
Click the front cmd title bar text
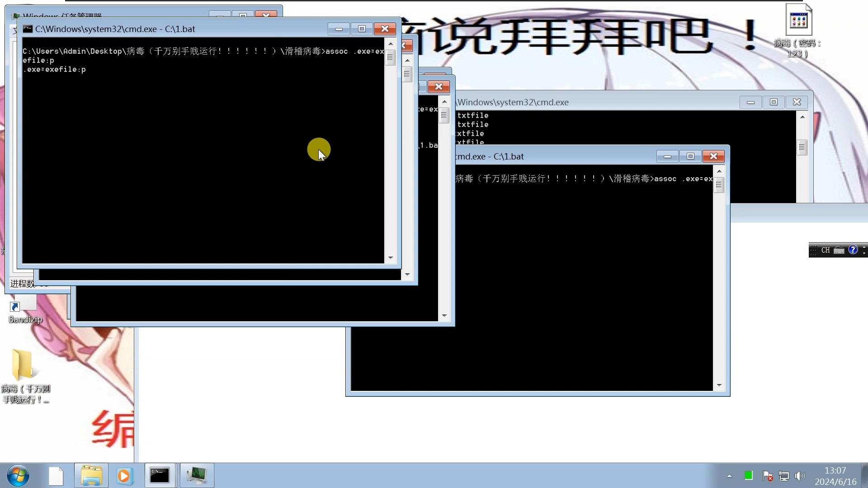pos(115,29)
